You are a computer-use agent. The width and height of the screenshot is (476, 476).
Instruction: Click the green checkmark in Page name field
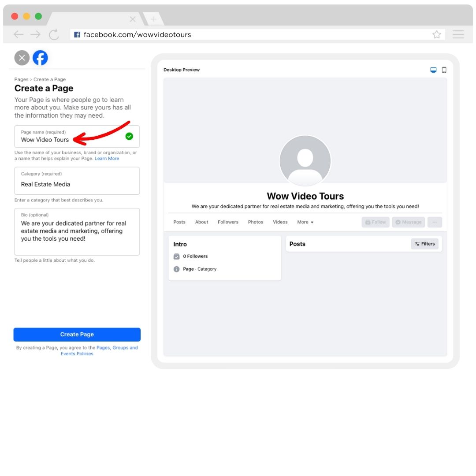pyautogui.click(x=129, y=136)
